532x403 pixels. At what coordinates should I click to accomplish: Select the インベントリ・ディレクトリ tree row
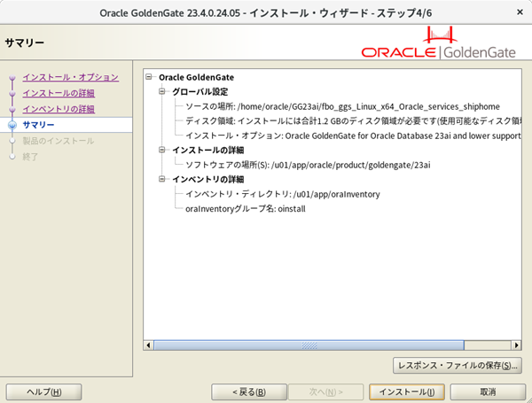point(283,194)
